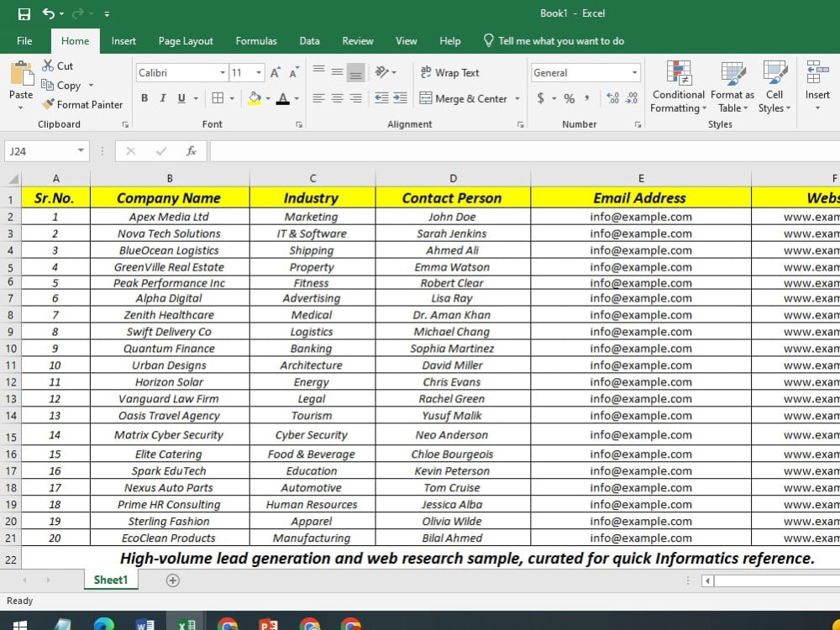Expand the Name Box dropdown arrow

pos(81,150)
